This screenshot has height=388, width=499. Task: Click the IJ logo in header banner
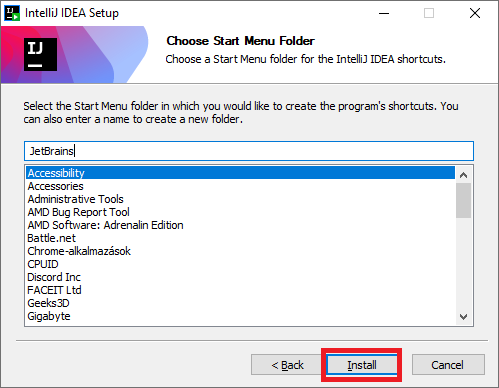click(x=40, y=54)
